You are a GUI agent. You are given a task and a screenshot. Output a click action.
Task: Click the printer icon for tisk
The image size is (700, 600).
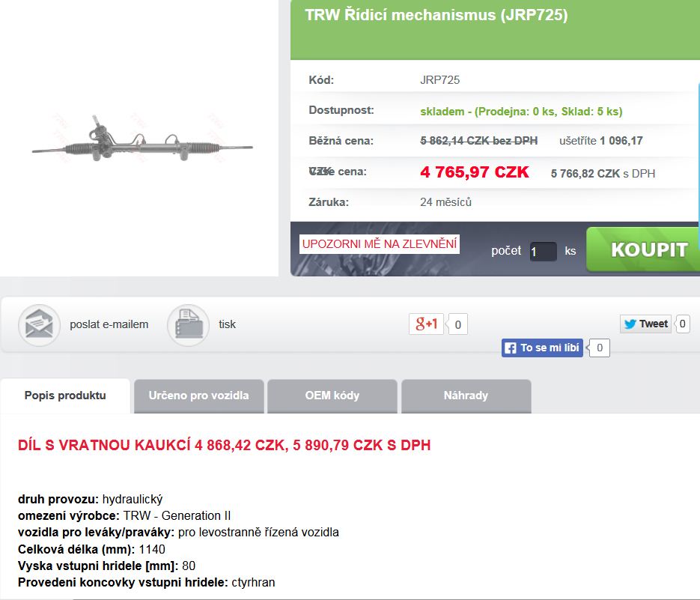click(x=188, y=325)
